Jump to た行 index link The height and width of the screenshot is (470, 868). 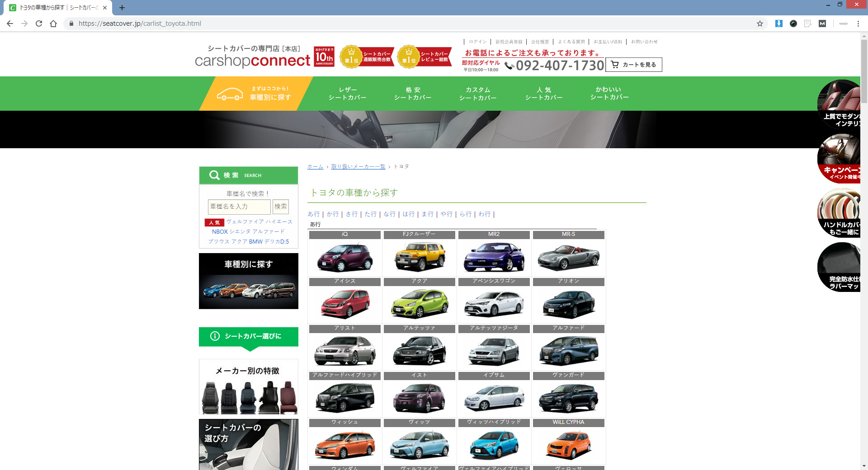[x=371, y=214]
